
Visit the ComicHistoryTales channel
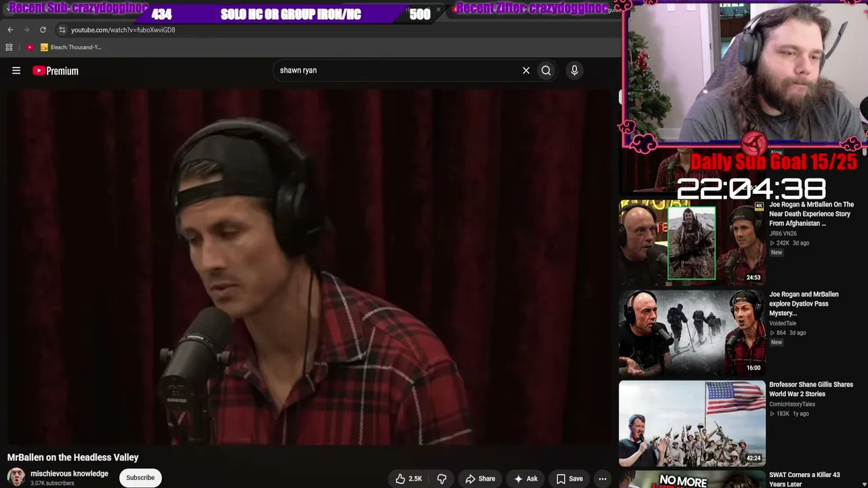coord(792,404)
